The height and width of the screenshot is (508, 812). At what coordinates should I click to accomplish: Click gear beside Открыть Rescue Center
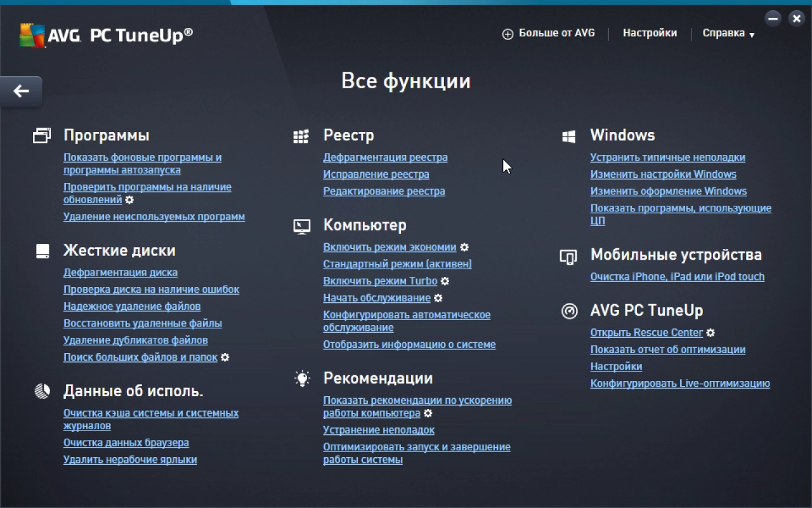(710, 333)
